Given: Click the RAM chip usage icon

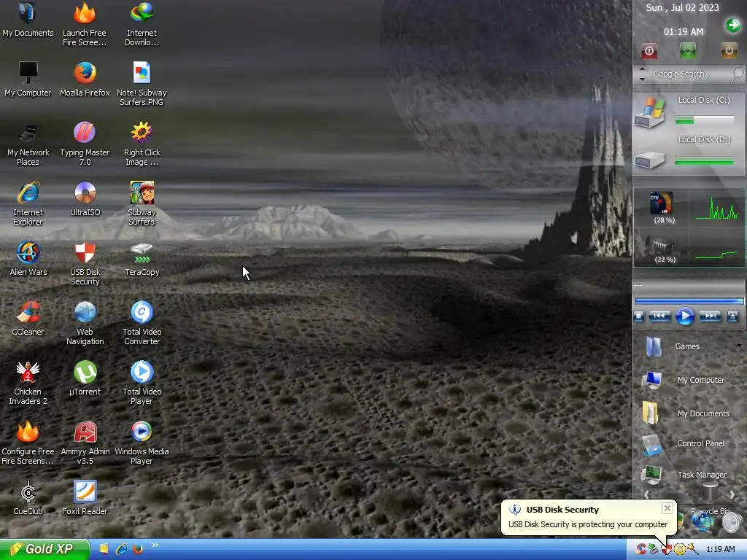Looking at the screenshot, I should 662,246.
